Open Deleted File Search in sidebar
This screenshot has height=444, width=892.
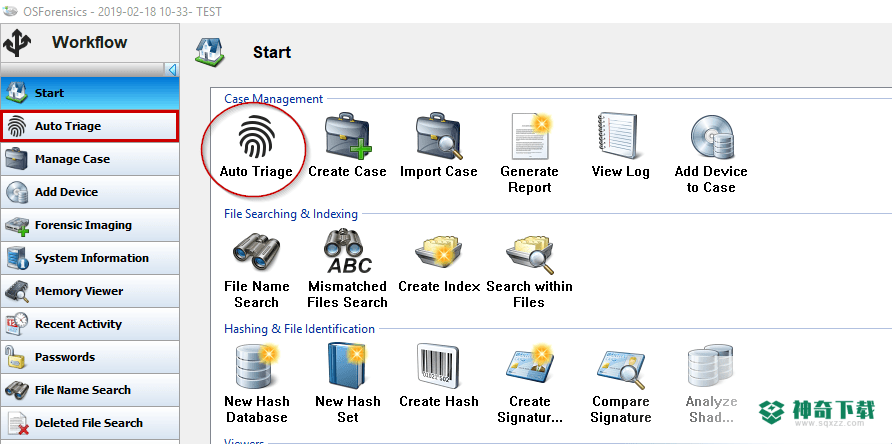point(90,424)
